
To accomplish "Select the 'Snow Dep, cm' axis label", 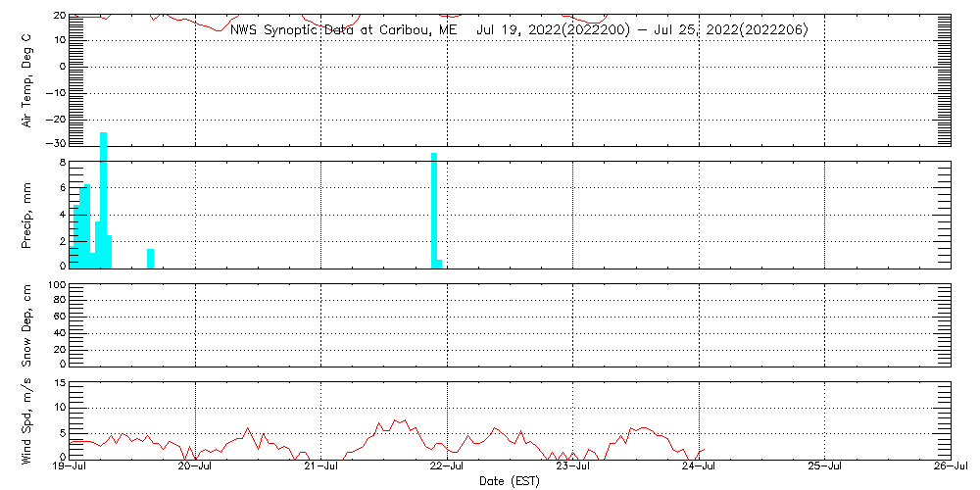I will [26, 326].
